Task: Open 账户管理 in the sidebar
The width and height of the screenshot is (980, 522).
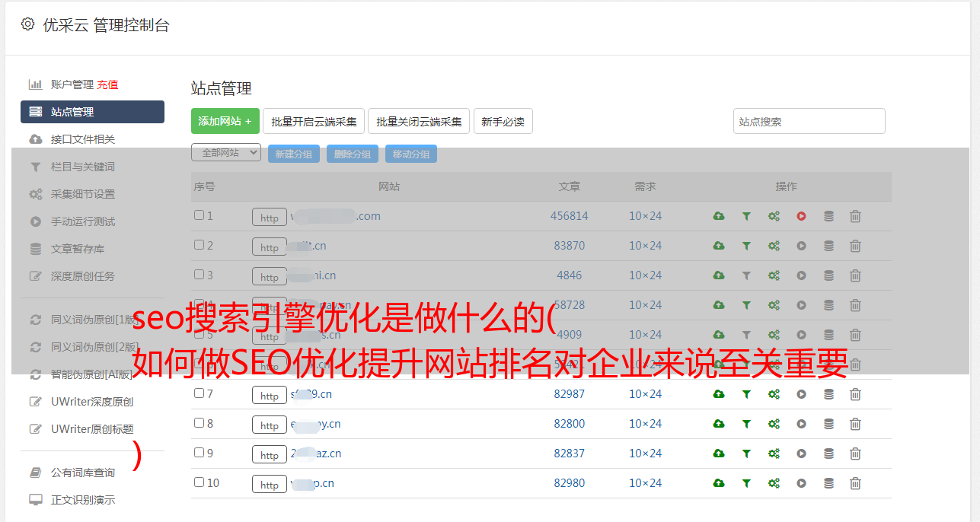Action: click(x=72, y=84)
